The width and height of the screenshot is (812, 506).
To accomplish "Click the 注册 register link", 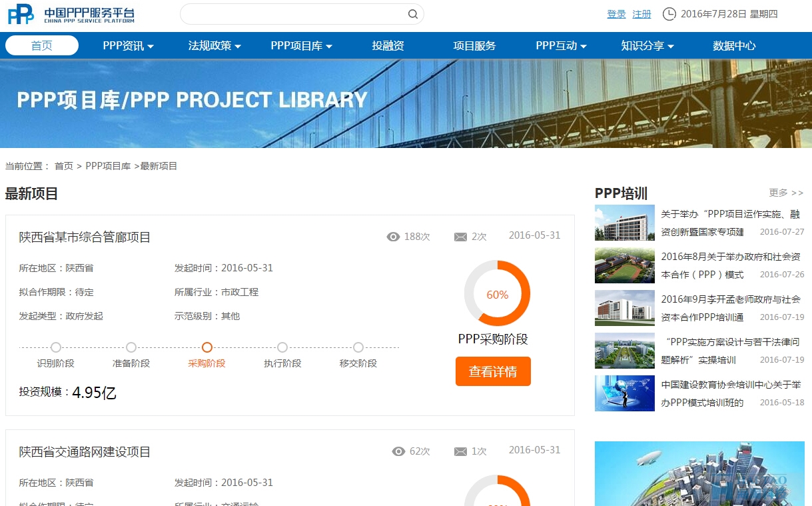I will click(641, 14).
